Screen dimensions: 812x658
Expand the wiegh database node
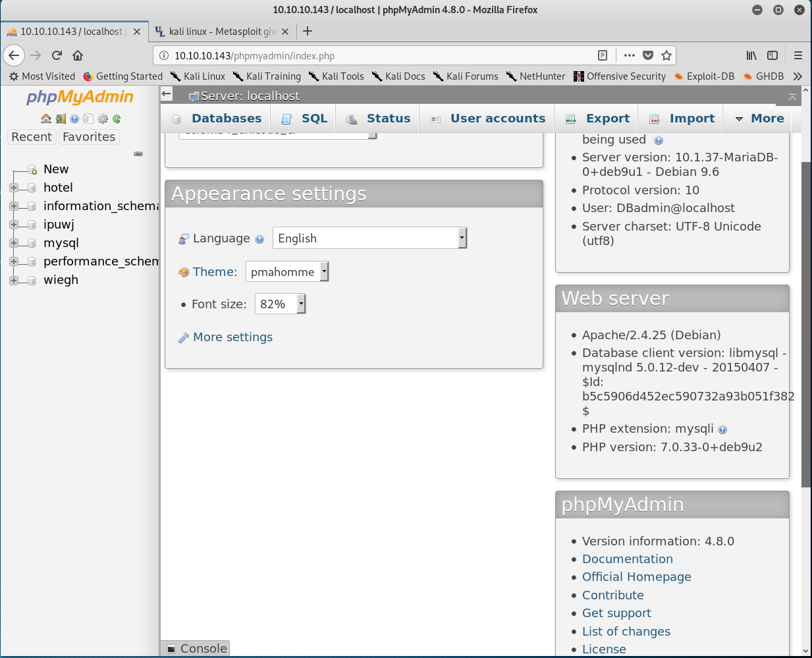pyautogui.click(x=14, y=280)
